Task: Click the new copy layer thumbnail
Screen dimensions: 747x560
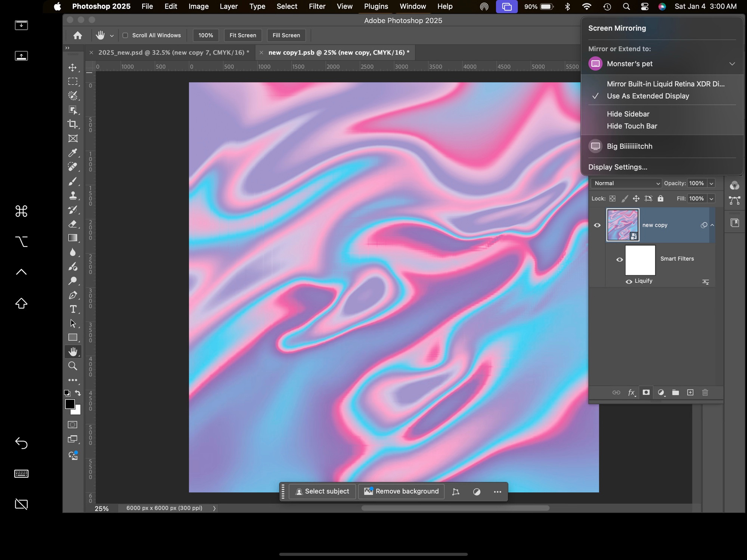Action: pos(623,225)
